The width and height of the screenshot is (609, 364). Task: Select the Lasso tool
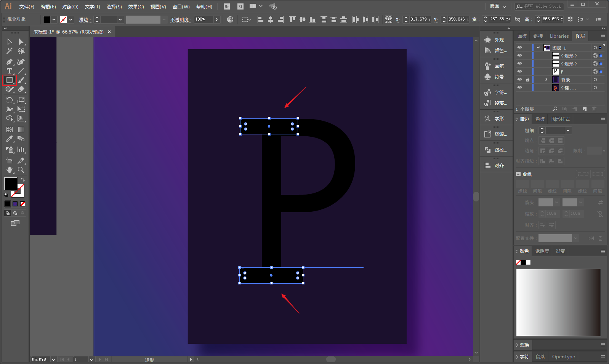(x=21, y=51)
